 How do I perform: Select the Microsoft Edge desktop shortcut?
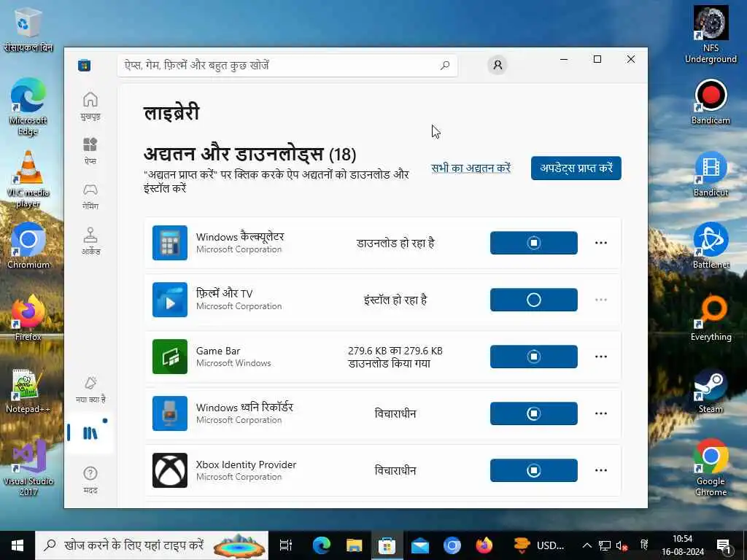(x=28, y=108)
